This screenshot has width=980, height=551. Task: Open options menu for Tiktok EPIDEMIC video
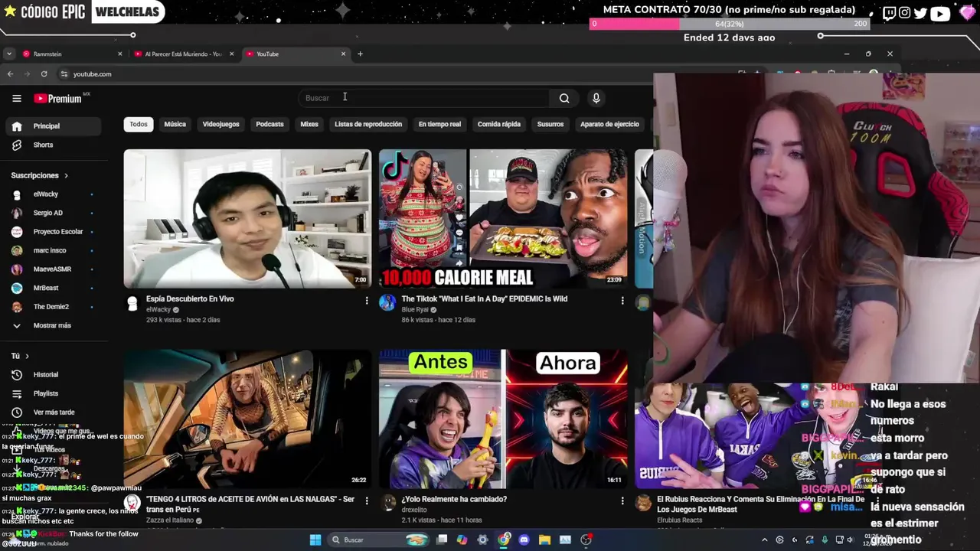tap(622, 301)
